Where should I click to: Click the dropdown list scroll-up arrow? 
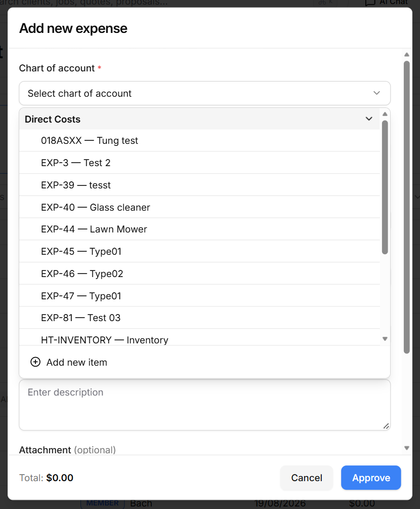pos(385,114)
